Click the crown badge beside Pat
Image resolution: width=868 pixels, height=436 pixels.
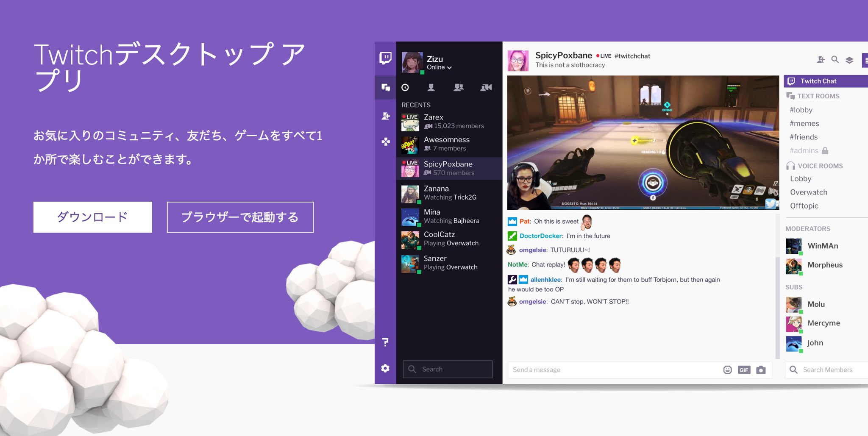[512, 221]
